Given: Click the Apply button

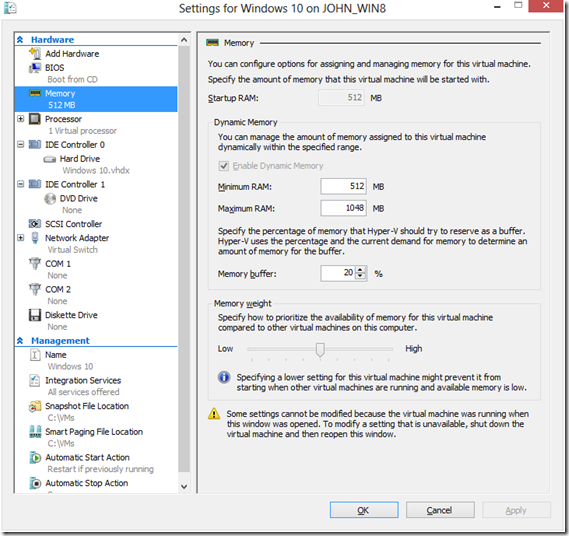Looking at the screenshot, I should click(x=516, y=510).
